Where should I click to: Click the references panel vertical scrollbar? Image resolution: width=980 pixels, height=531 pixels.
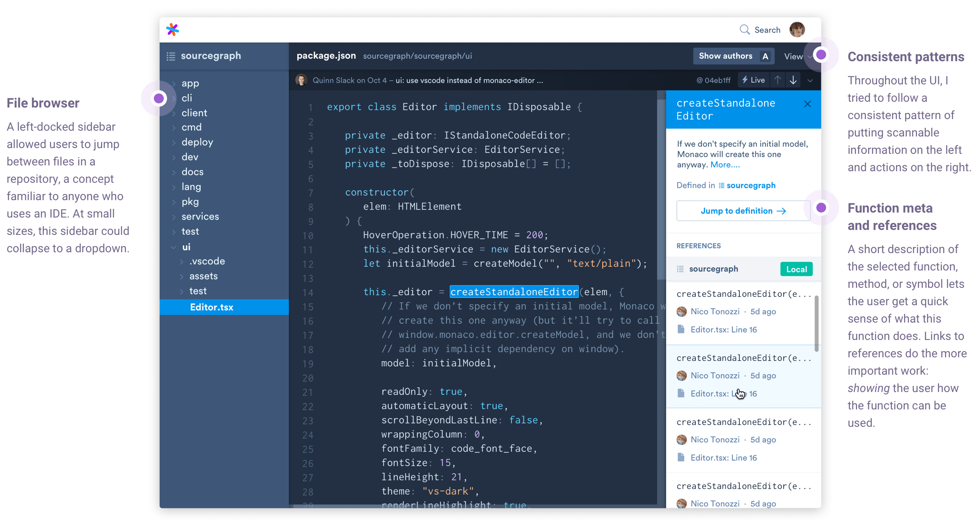816,323
